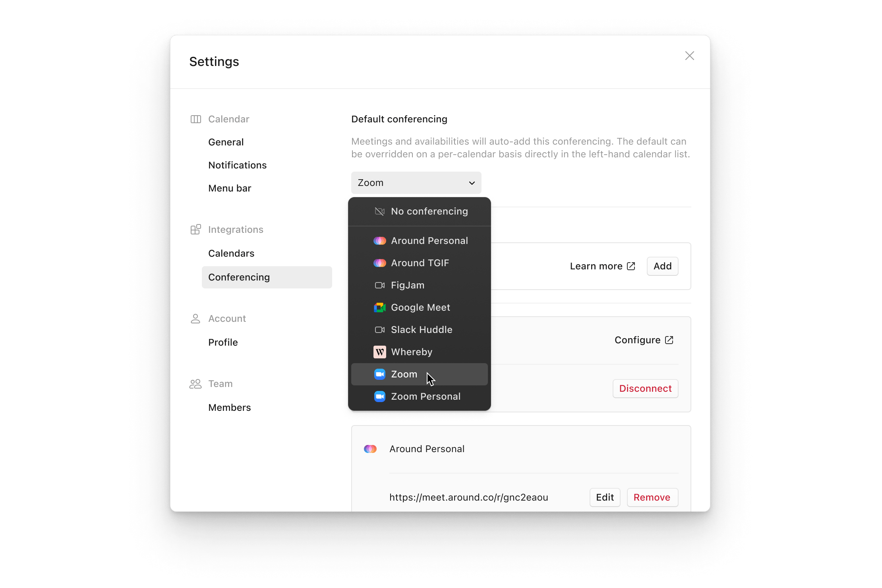This screenshot has width=882, height=588.
Task: Open the default conferencing dropdown menu
Action: 415,182
